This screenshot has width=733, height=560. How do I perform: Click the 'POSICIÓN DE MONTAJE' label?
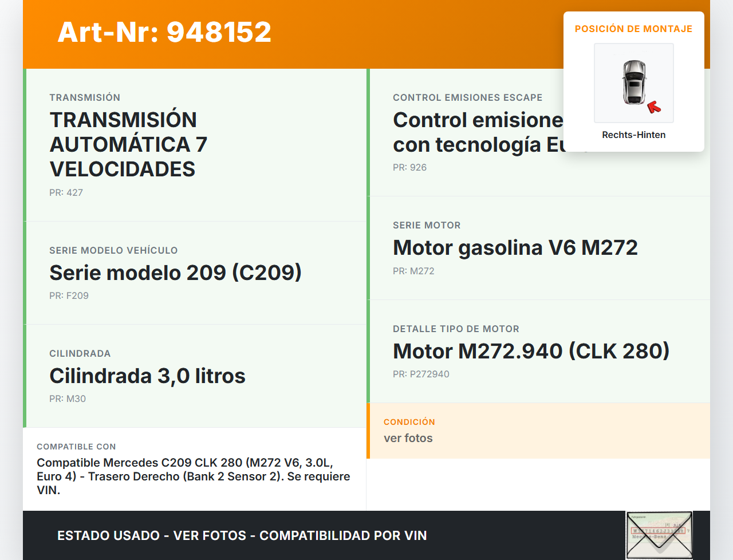(634, 29)
